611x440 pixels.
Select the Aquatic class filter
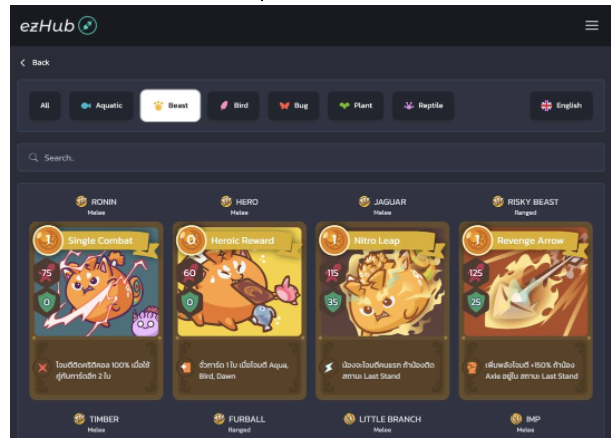click(x=101, y=106)
